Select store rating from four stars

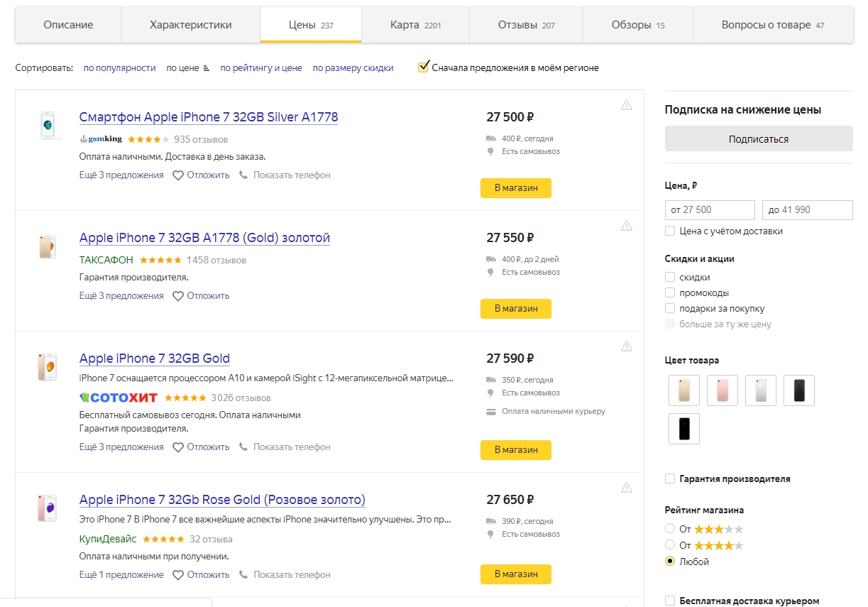670,545
